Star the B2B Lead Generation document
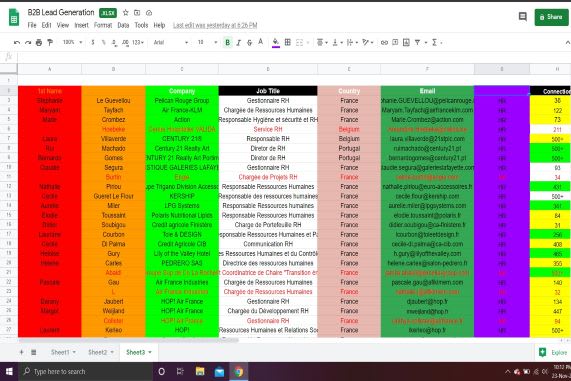 [126, 13]
